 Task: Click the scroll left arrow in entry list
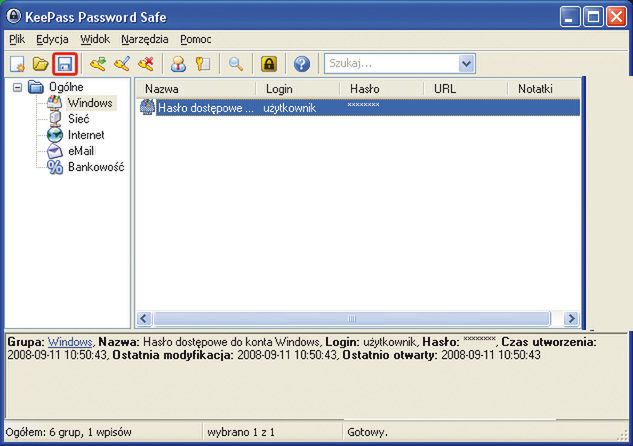tap(144, 318)
